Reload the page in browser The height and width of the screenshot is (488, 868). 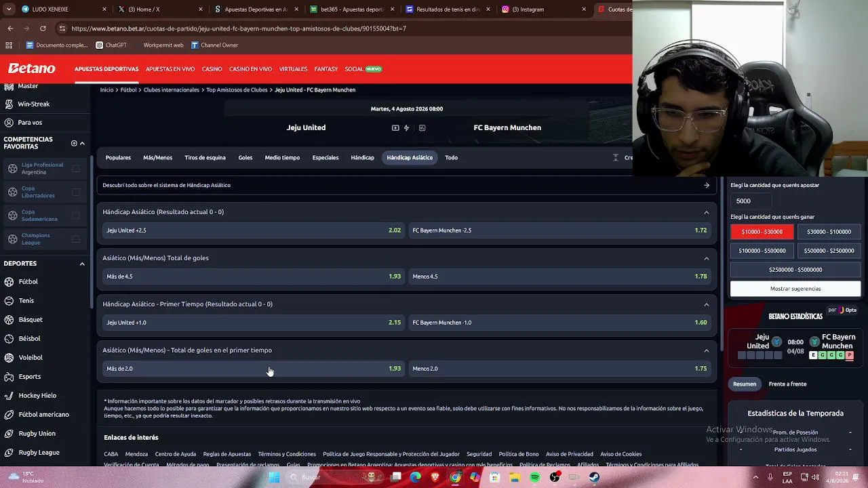coord(43,28)
